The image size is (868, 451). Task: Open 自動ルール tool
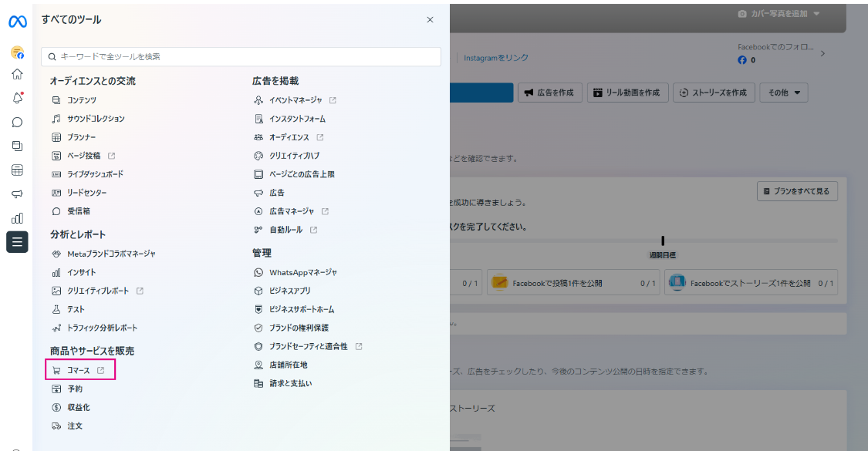tap(285, 230)
